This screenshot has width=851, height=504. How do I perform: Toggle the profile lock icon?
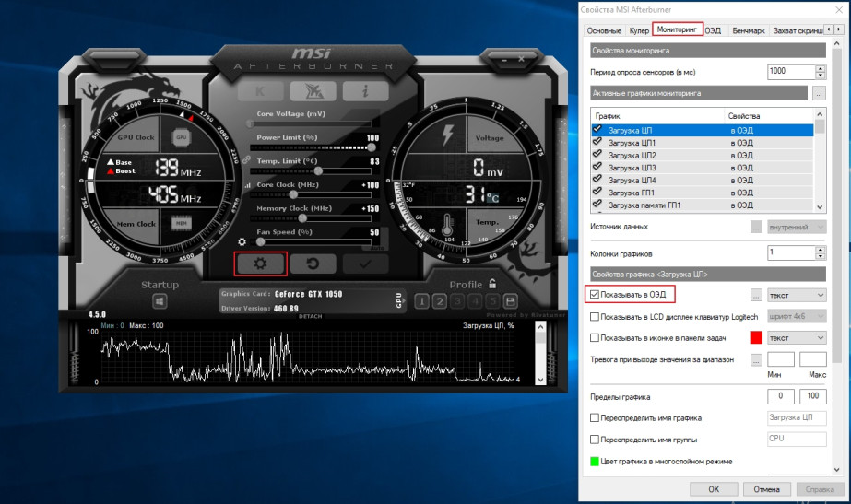coord(492,284)
